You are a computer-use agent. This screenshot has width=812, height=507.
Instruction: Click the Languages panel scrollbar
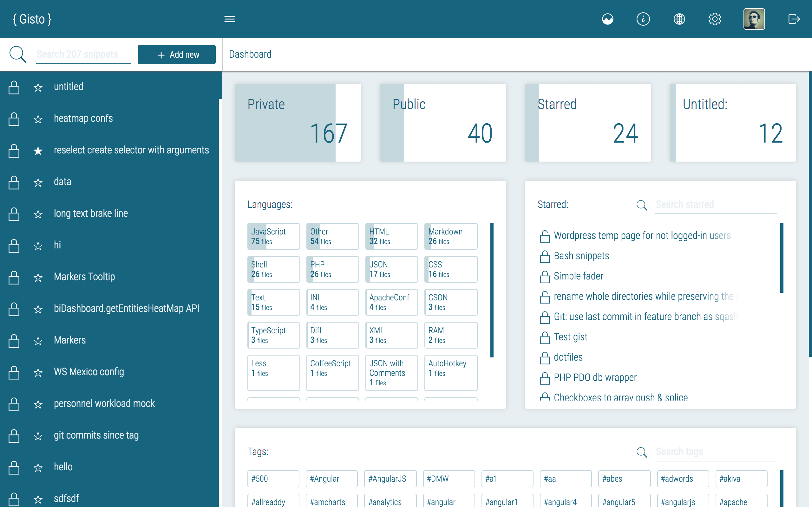click(492, 290)
